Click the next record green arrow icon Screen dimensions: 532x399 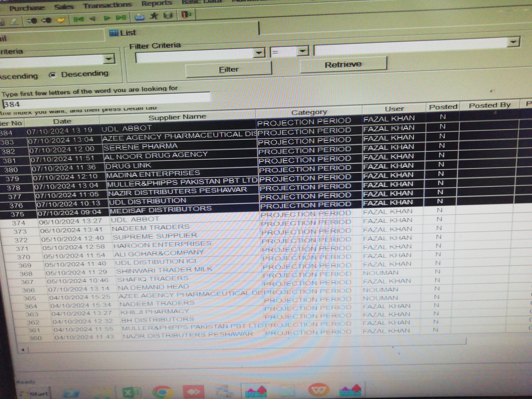point(108,18)
